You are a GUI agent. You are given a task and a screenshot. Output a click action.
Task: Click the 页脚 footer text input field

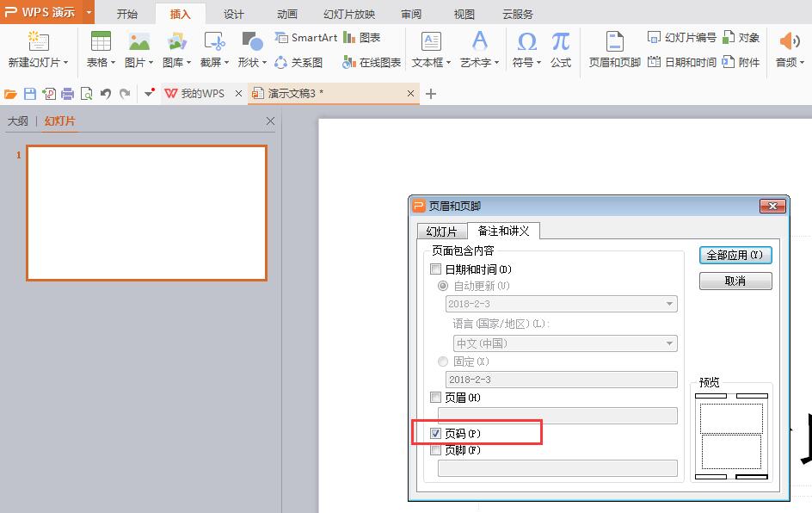[x=557, y=468]
